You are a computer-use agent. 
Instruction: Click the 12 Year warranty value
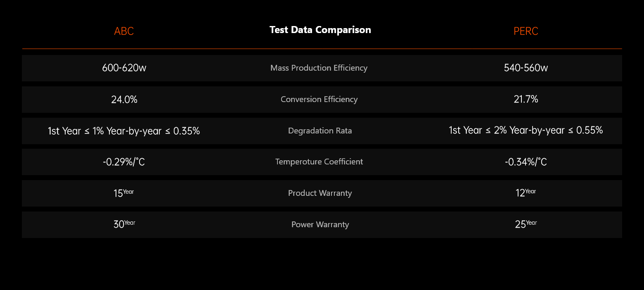click(x=526, y=193)
